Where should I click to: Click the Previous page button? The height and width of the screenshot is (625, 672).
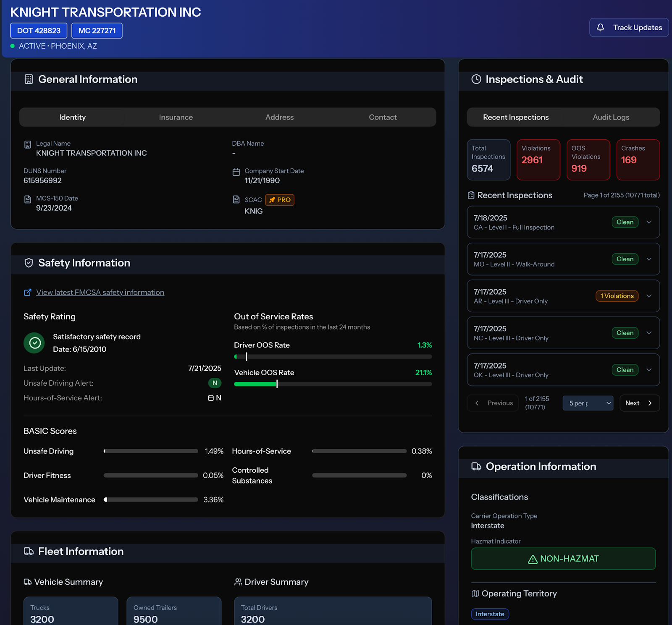[493, 403]
